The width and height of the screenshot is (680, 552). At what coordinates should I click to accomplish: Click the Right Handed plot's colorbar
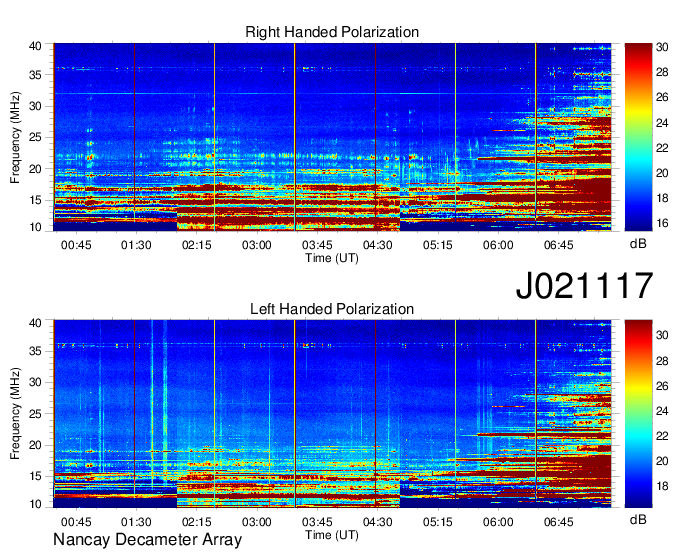(x=638, y=137)
